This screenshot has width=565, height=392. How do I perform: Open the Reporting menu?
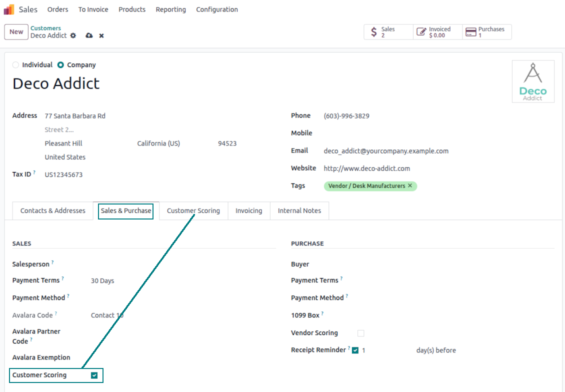click(171, 9)
